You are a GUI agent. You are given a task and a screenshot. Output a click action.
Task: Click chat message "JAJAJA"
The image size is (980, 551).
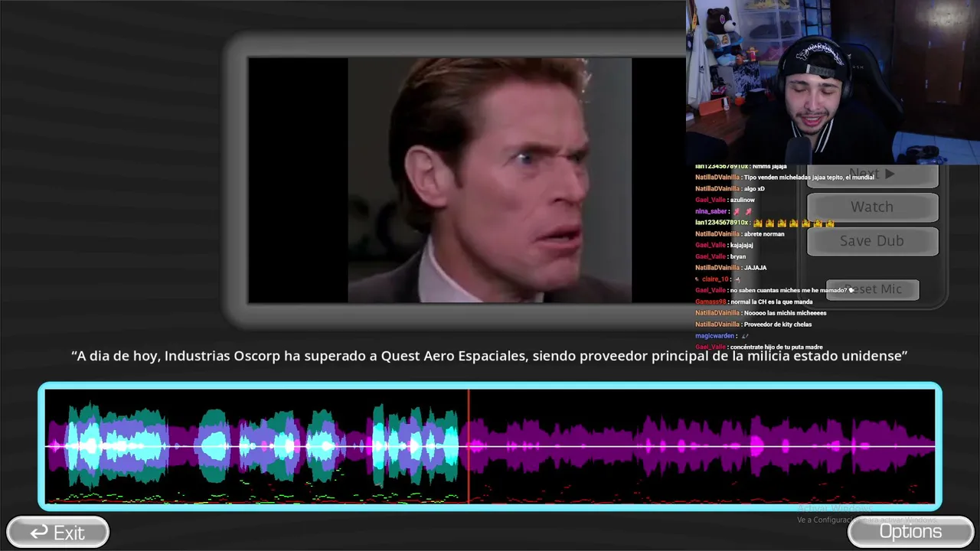[755, 268]
